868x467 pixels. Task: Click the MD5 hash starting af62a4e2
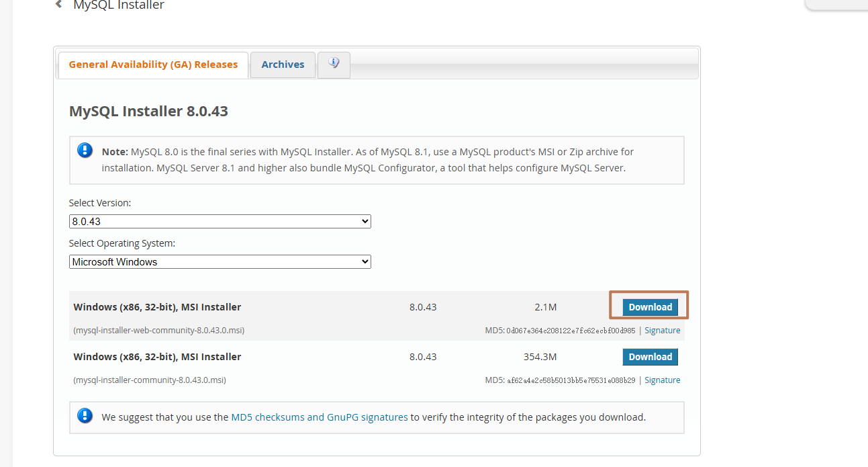pos(571,380)
